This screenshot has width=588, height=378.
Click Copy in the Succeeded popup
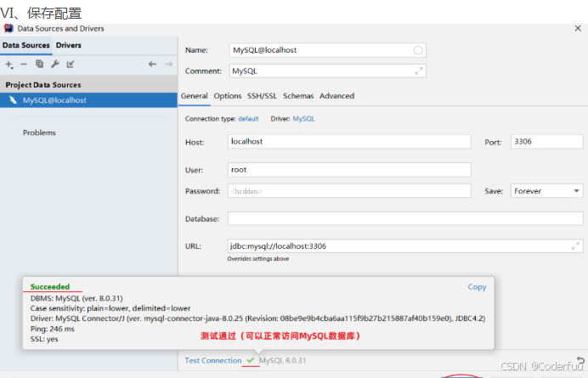pos(477,287)
